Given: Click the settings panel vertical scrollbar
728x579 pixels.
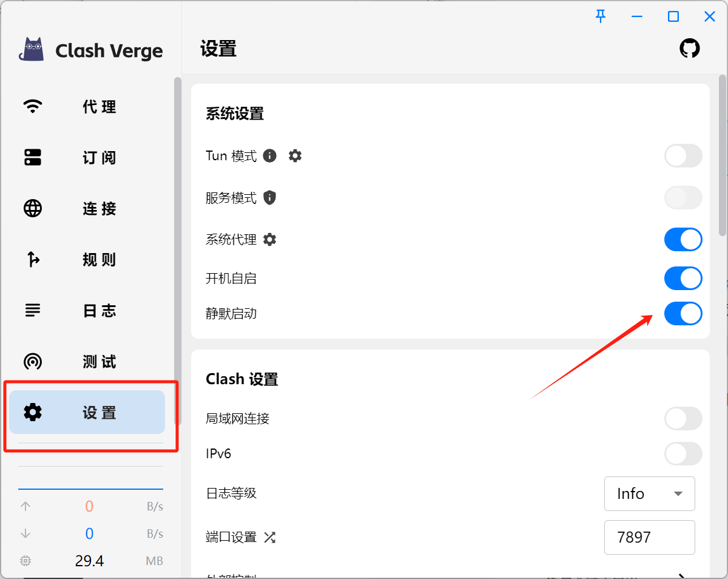Looking at the screenshot, I should (x=722, y=155).
